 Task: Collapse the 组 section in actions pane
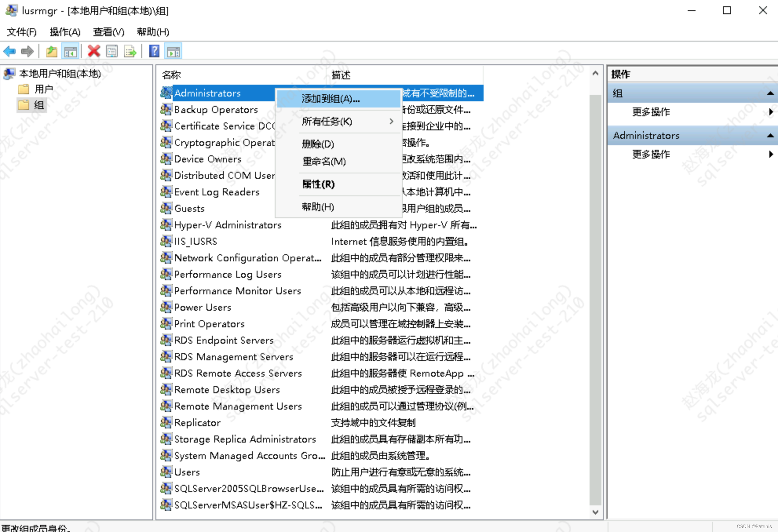[x=770, y=93]
